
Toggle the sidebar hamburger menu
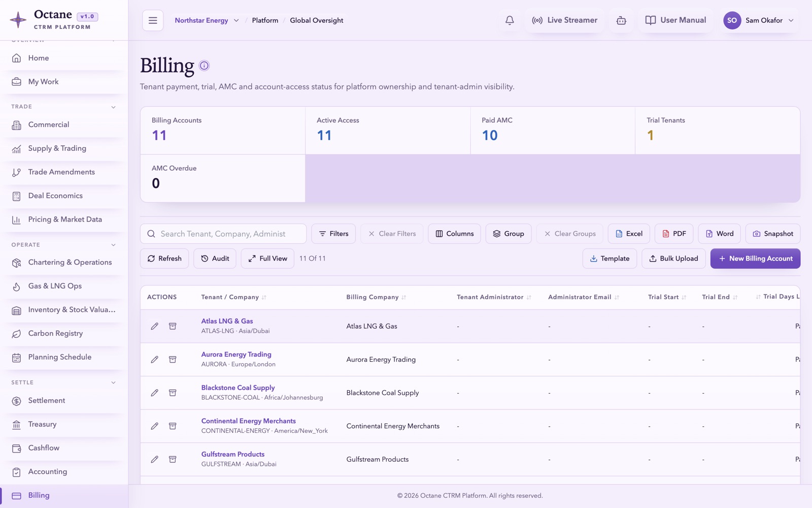click(153, 20)
